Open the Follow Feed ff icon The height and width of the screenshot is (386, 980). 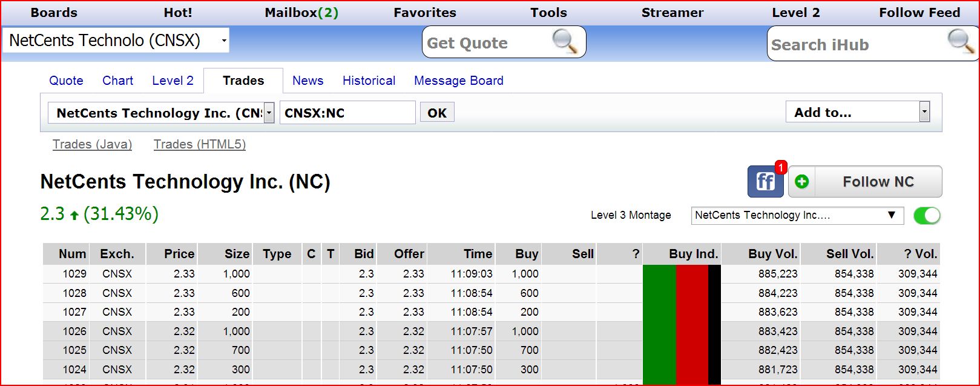[x=765, y=182]
